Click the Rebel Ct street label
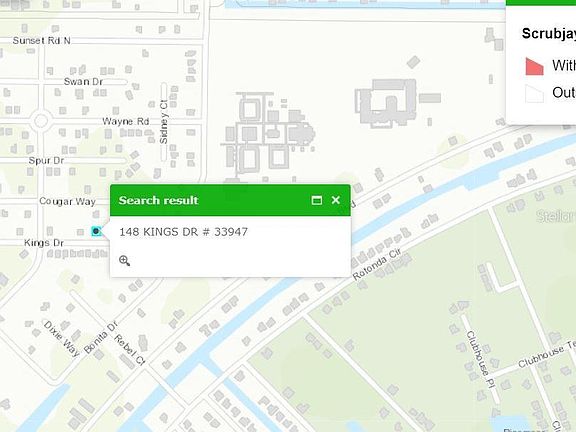The width and height of the screenshot is (576, 432). tap(130, 350)
